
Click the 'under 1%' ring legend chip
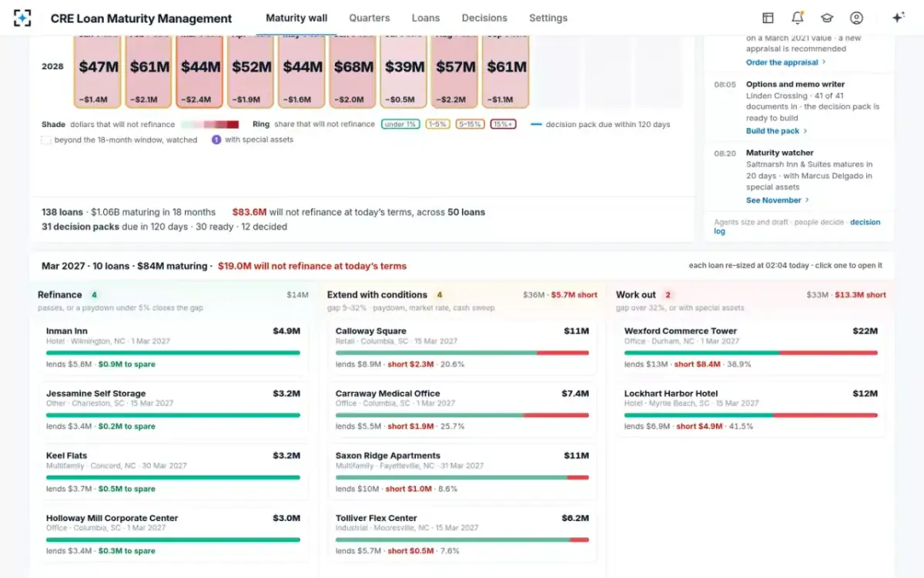[x=400, y=124]
